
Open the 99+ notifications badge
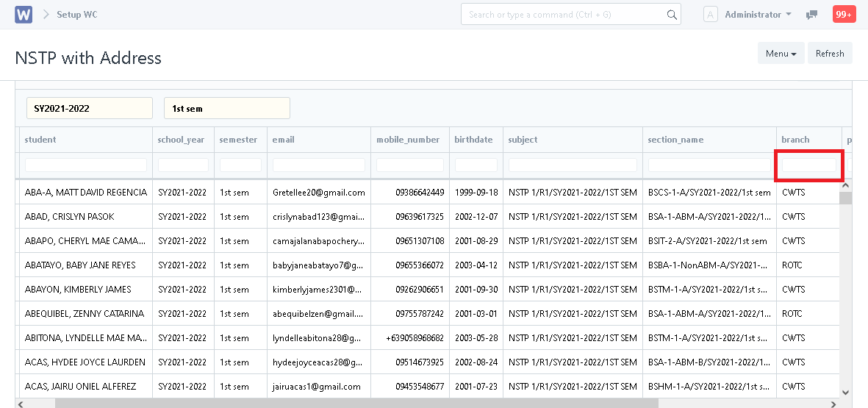coord(844,15)
